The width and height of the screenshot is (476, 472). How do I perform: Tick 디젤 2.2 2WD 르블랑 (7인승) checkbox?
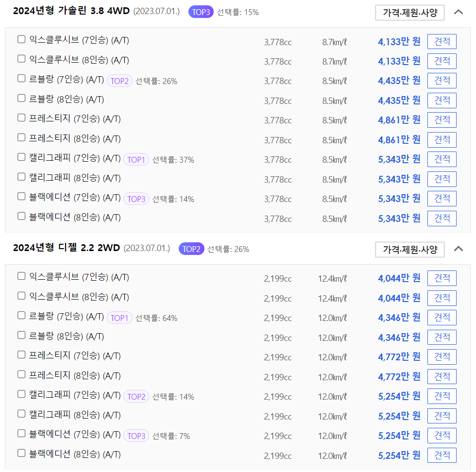(x=21, y=315)
